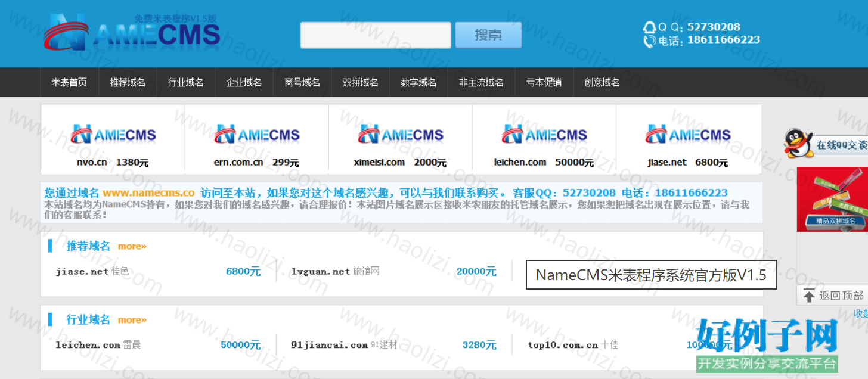Click the 行业域名 section heading

pyautogui.click(x=88, y=320)
